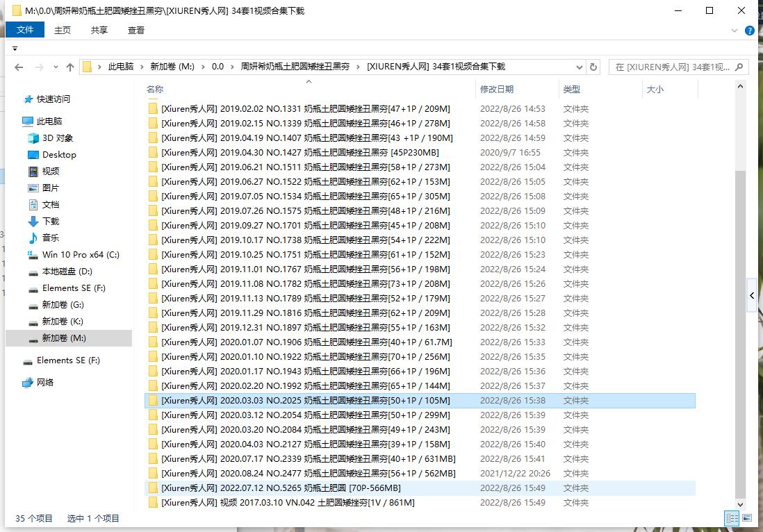Open 快速访问 in the navigation pane
Viewport: 763px width, 532px height.
pos(54,99)
